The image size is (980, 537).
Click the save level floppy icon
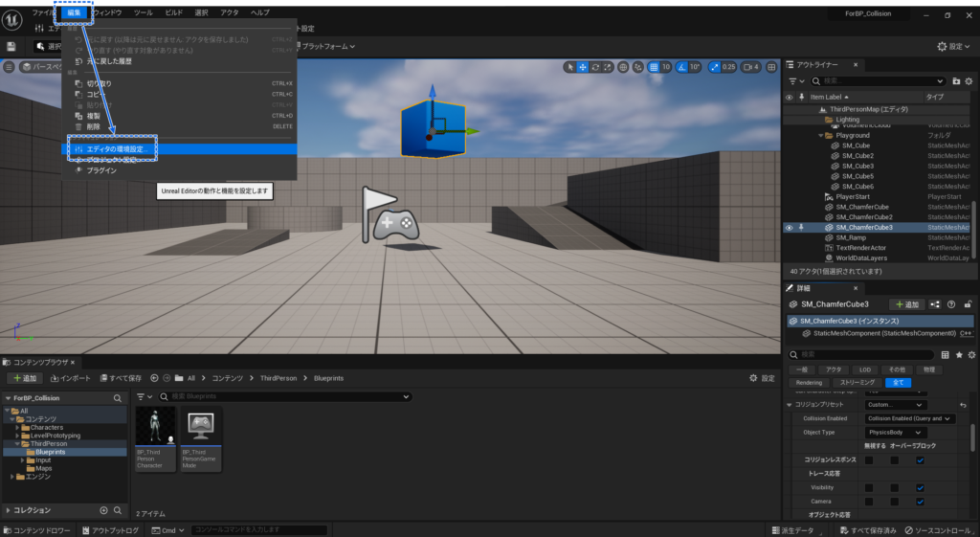coord(11,47)
